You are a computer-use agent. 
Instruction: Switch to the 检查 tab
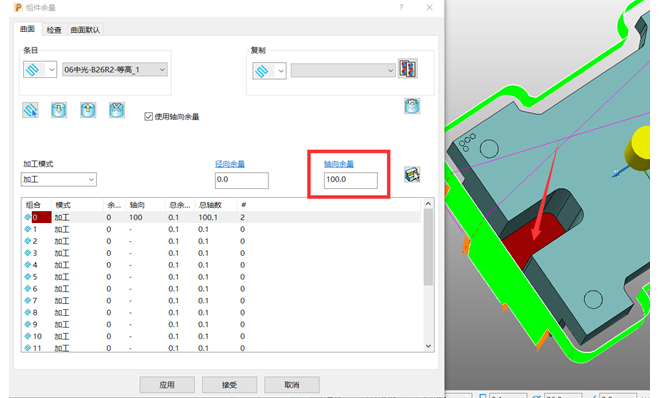[54, 30]
